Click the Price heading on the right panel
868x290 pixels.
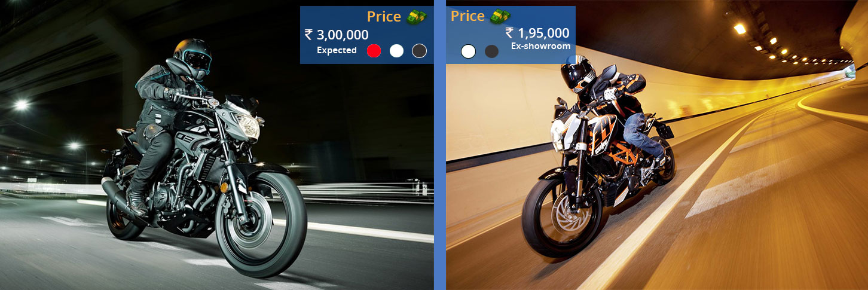pyautogui.click(x=467, y=16)
